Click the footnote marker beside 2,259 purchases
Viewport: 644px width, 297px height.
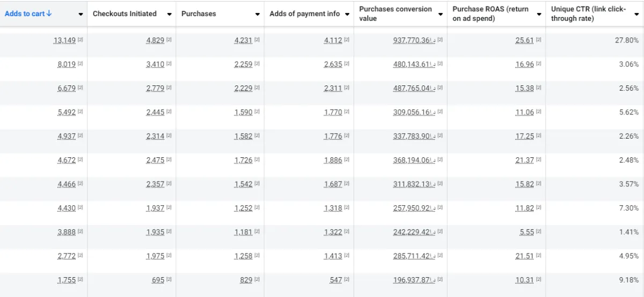click(x=257, y=64)
